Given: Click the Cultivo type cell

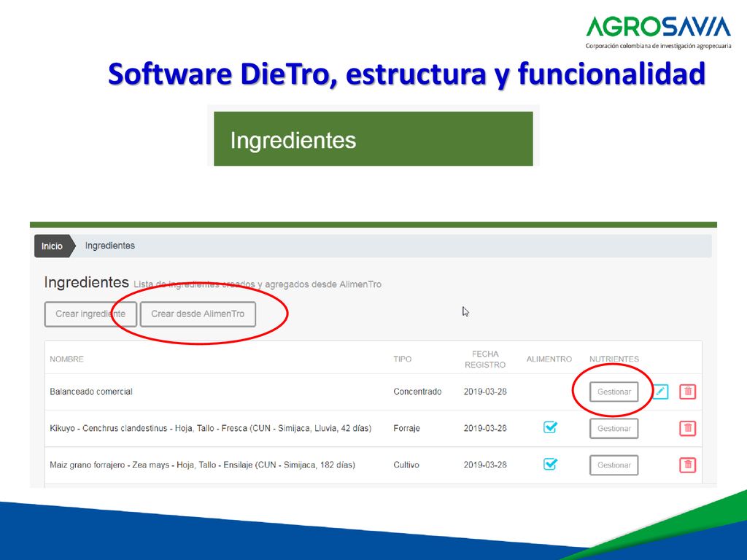Looking at the screenshot, I should point(406,464).
